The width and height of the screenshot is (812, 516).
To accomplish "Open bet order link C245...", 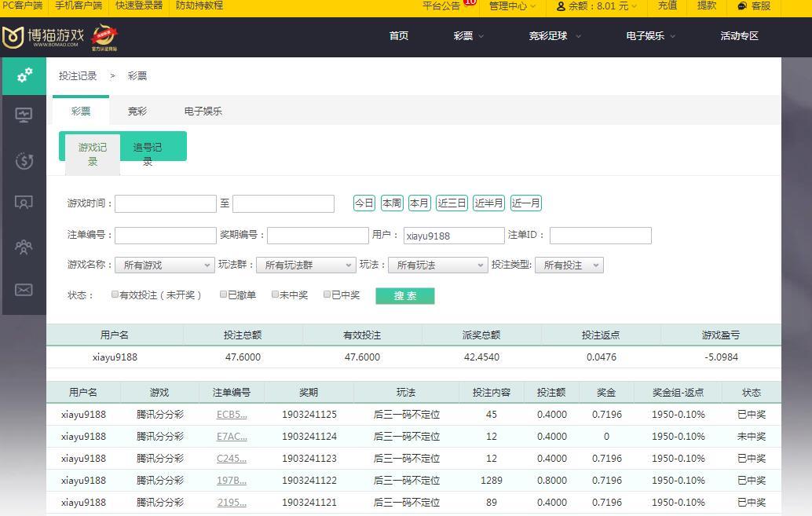I will [x=232, y=459].
